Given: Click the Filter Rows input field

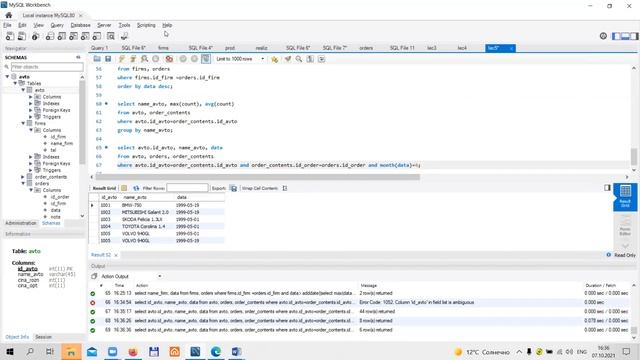Looking at the screenshot, I should click(187, 188).
